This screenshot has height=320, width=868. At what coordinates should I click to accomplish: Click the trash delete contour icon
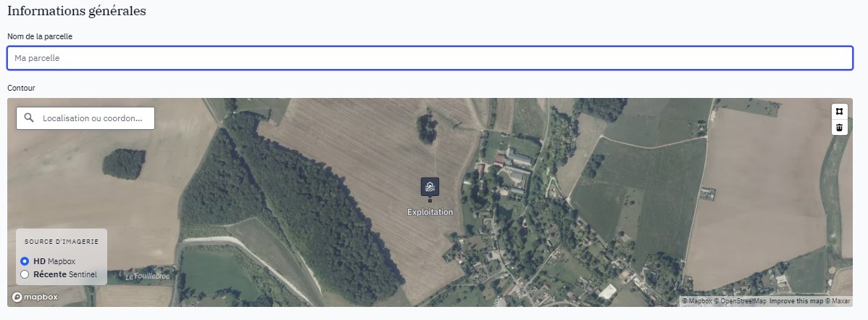pos(839,128)
